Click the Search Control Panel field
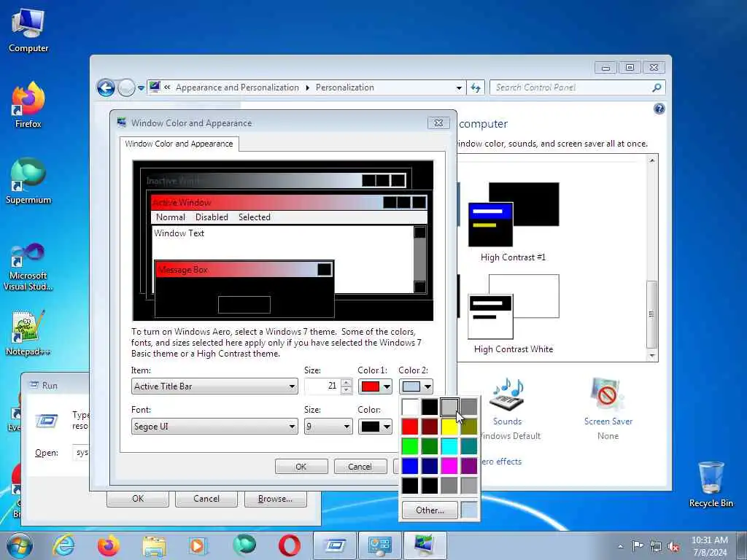Screen dimensions: 747x560 (x=570, y=87)
